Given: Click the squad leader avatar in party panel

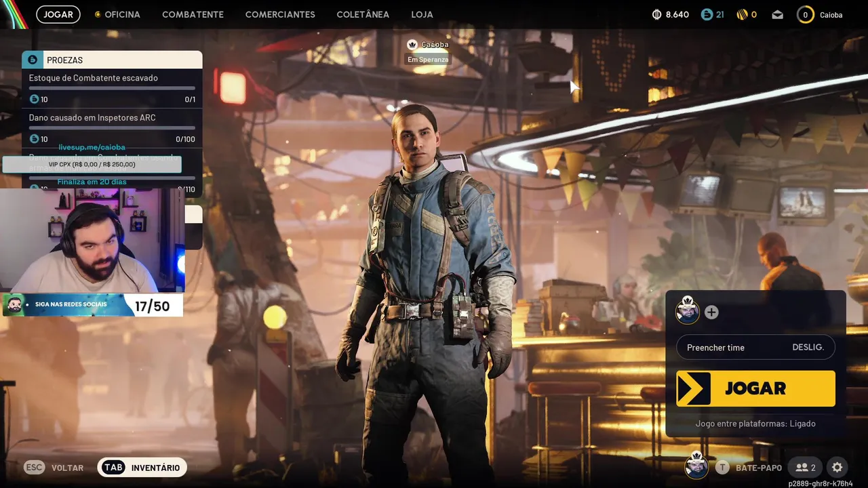Looking at the screenshot, I should (688, 311).
